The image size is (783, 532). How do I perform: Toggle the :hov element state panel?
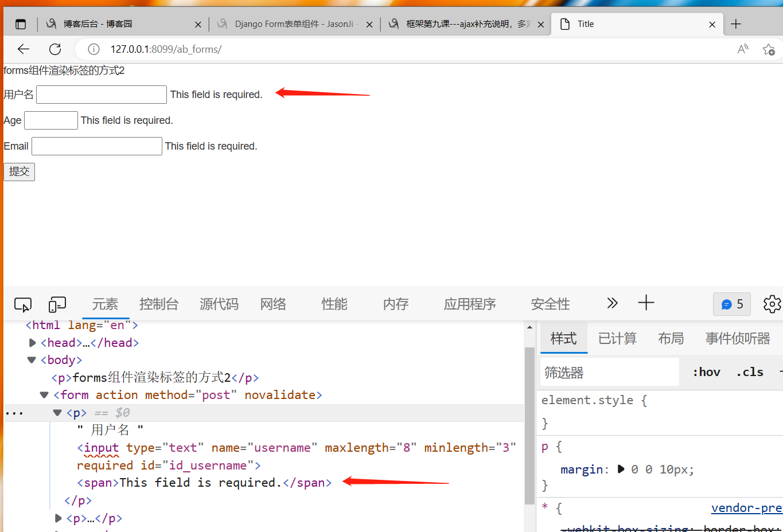click(706, 373)
